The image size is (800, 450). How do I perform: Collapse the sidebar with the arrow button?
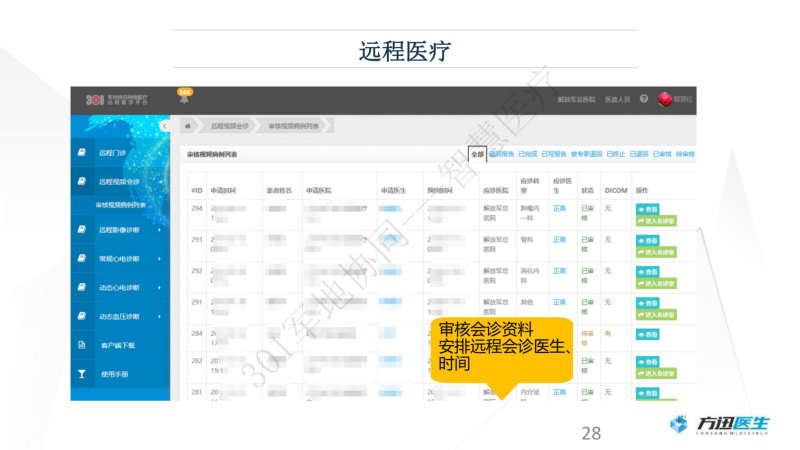164,126
